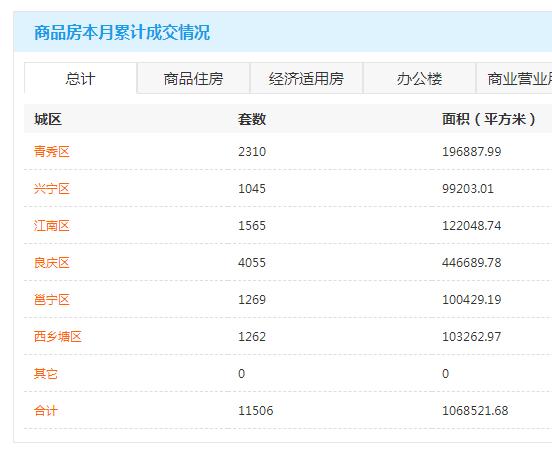Open the 商业营业 tab

(514, 78)
